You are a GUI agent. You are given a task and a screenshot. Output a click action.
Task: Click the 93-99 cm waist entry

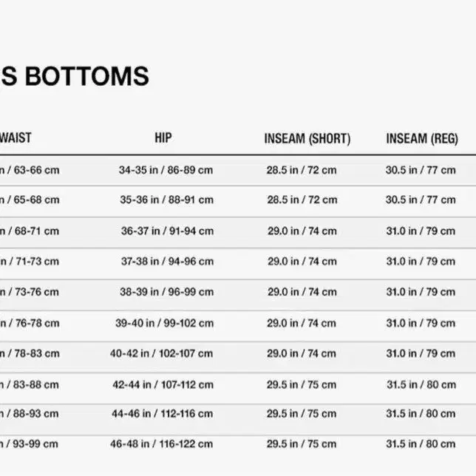pos(30,444)
